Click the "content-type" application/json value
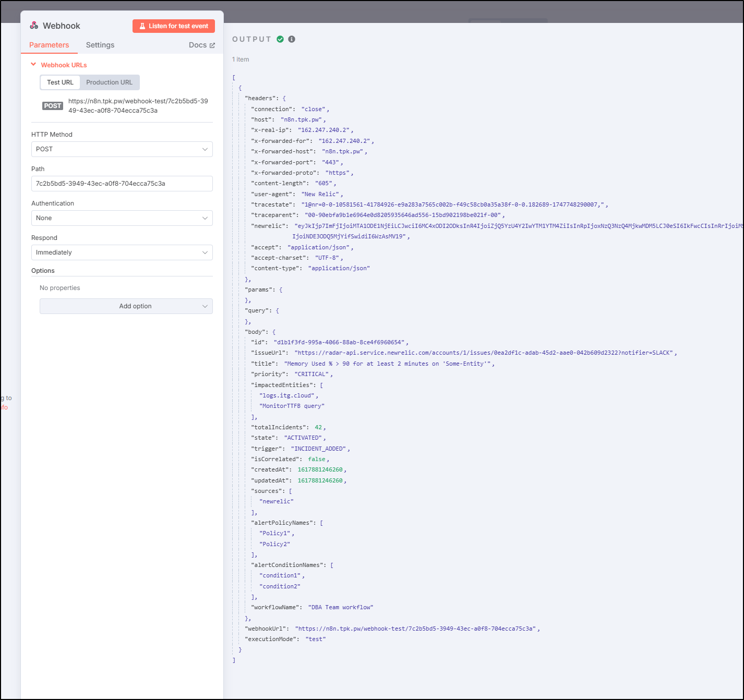 (x=339, y=268)
